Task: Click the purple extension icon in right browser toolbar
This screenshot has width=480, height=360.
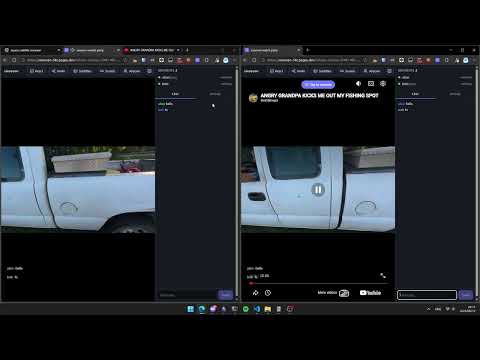Action: 438,60
